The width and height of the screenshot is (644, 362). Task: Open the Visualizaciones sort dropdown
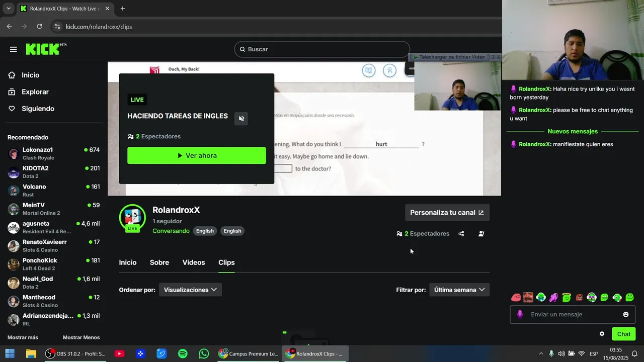(x=190, y=290)
